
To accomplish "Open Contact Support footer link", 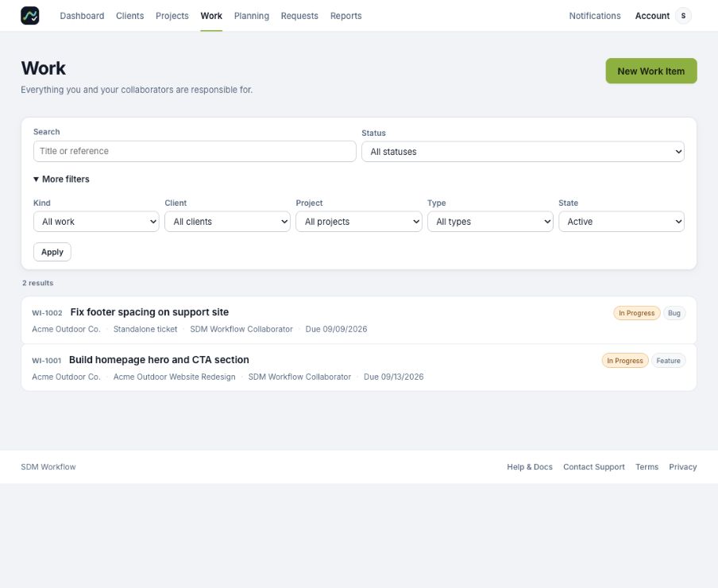I will pos(594,466).
